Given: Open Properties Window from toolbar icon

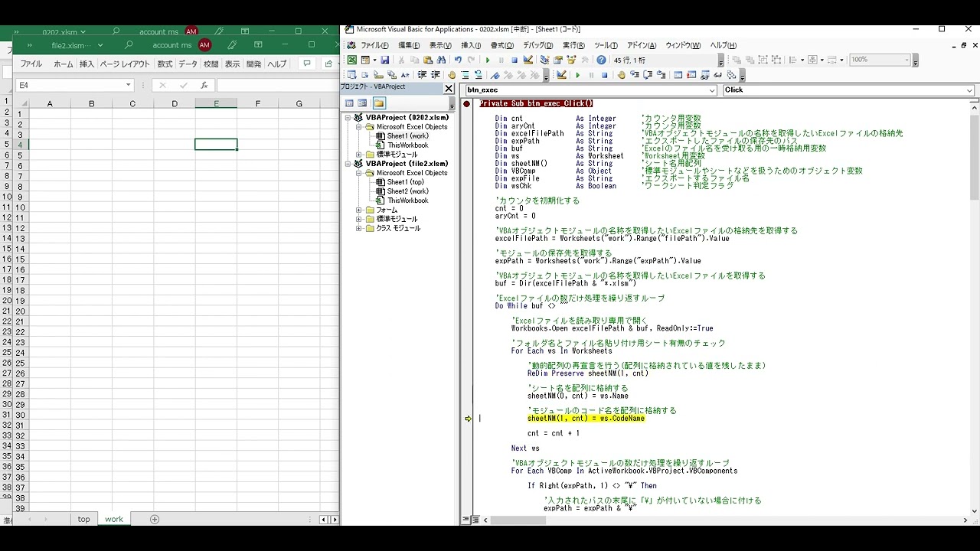Looking at the screenshot, I should pyautogui.click(x=558, y=60).
